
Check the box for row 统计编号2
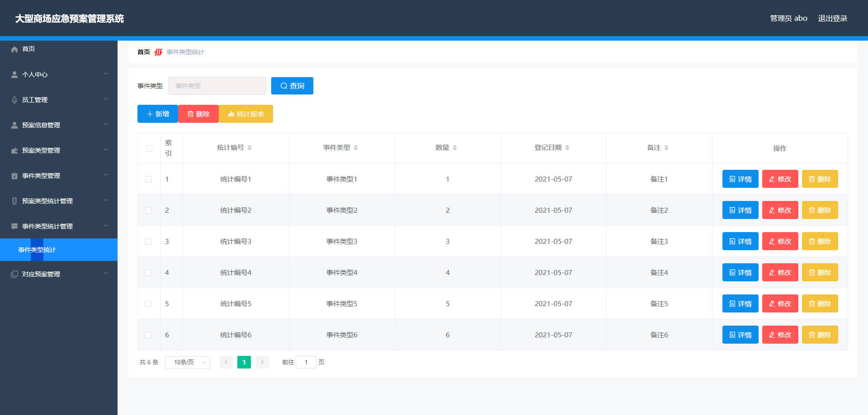148,210
